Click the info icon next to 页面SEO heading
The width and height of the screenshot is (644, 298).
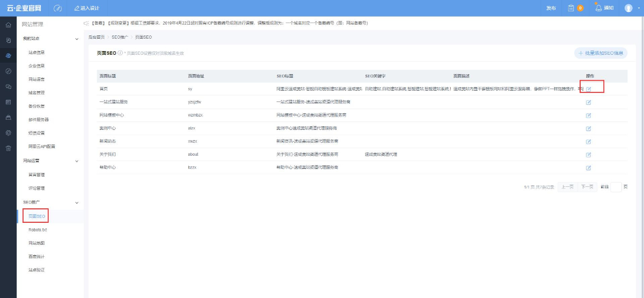pyautogui.click(x=120, y=53)
